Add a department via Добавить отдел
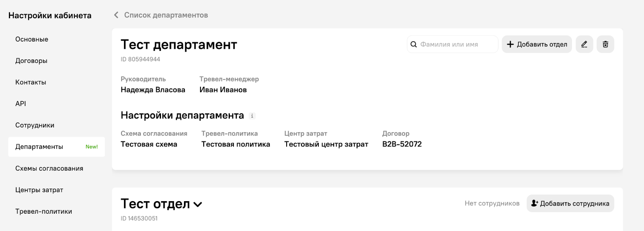The width and height of the screenshot is (644, 231). click(537, 44)
